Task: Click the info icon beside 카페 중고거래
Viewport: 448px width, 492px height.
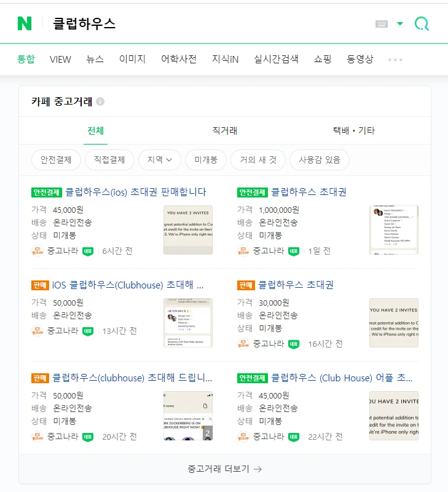Action: [x=100, y=101]
